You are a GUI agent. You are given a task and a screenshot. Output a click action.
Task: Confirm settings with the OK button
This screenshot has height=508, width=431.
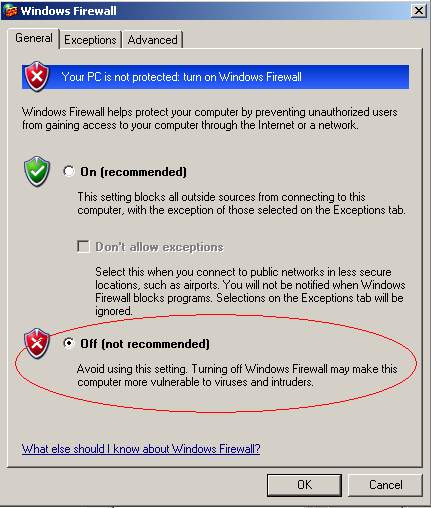click(304, 485)
